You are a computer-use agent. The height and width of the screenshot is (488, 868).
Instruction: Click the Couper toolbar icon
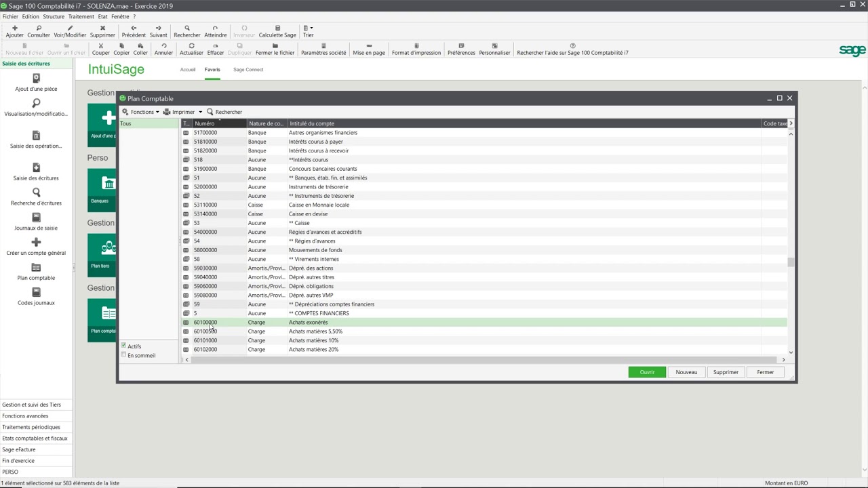100,49
